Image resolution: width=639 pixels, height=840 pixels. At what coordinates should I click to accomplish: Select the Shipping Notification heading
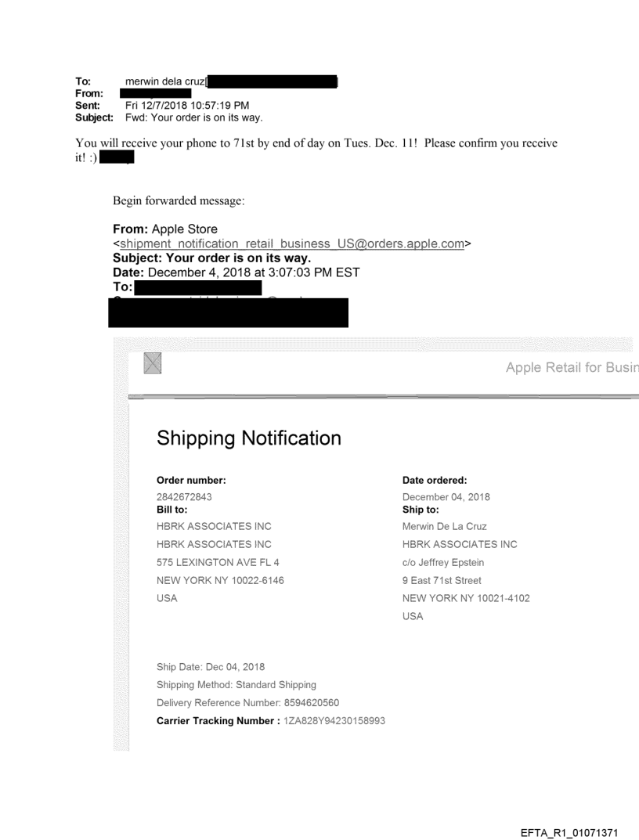pos(249,438)
